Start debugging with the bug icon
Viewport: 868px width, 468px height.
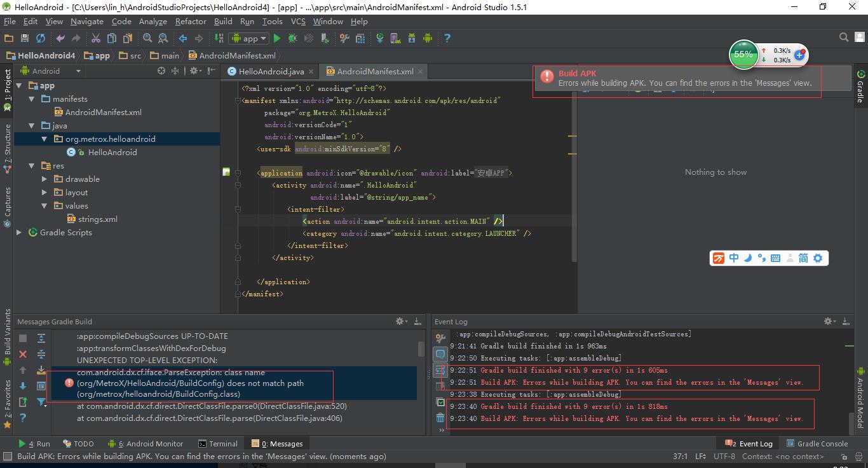tap(292, 38)
